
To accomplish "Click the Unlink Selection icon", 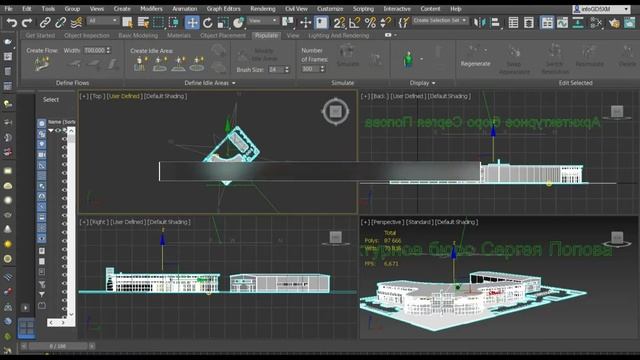I will click(60, 22).
